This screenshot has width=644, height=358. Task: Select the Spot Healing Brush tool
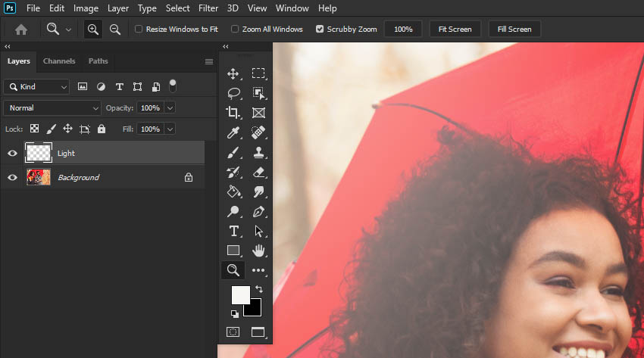258,132
